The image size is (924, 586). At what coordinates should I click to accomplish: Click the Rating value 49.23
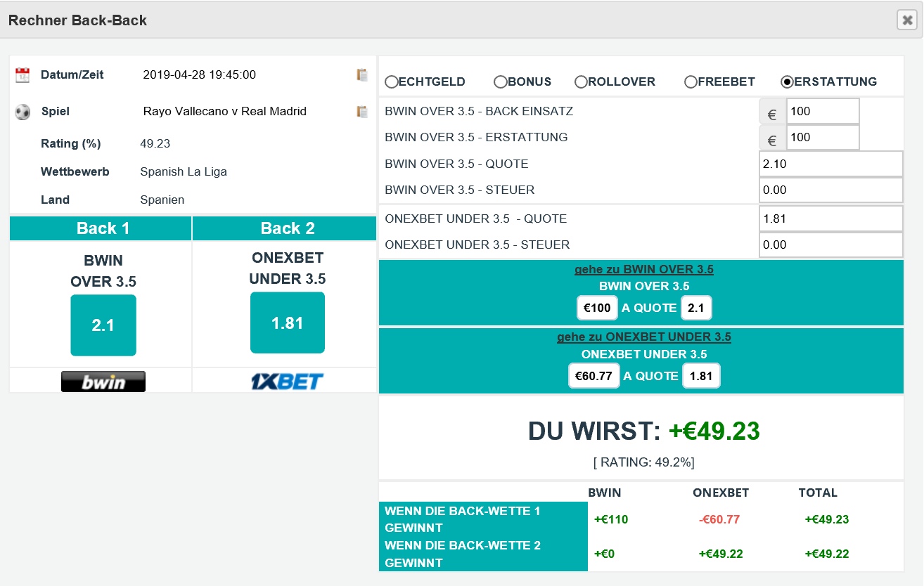click(x=155, y=143)
